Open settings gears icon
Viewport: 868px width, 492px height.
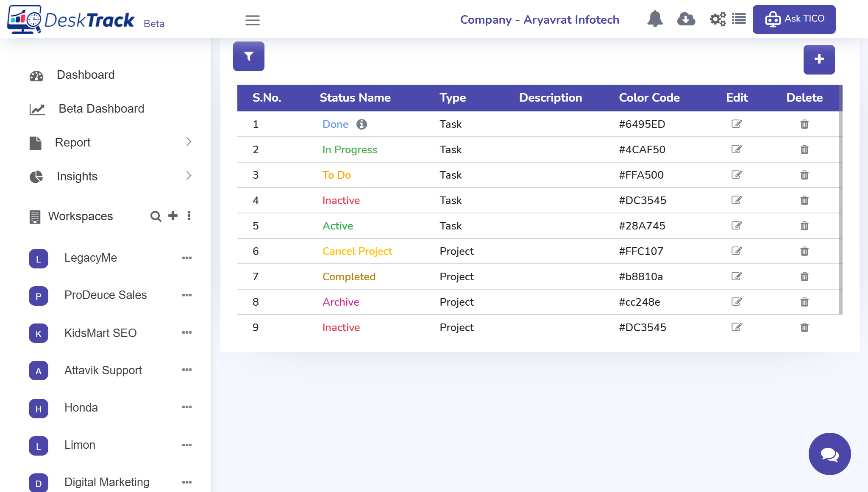718,19
